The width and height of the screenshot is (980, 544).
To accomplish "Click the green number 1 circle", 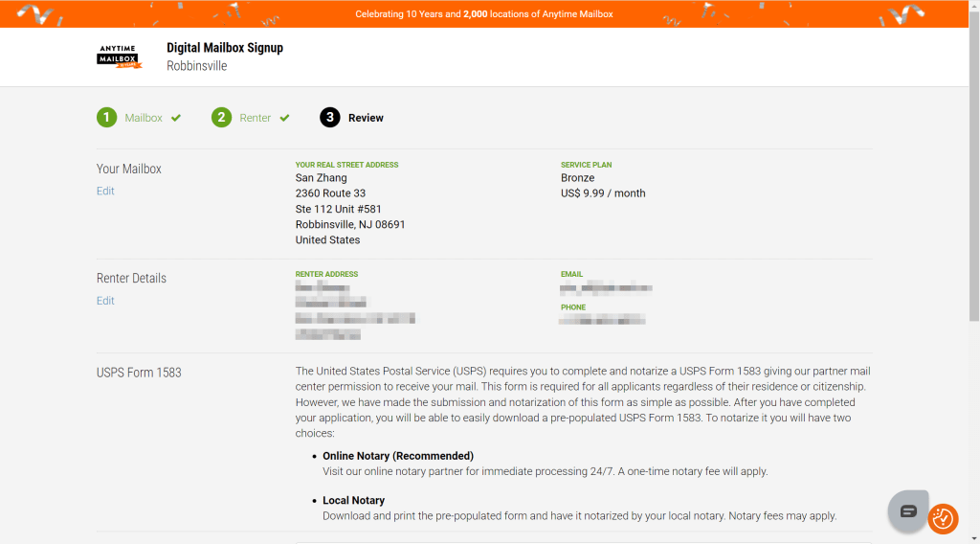I will pyautogui.click(x=107, y=117).
